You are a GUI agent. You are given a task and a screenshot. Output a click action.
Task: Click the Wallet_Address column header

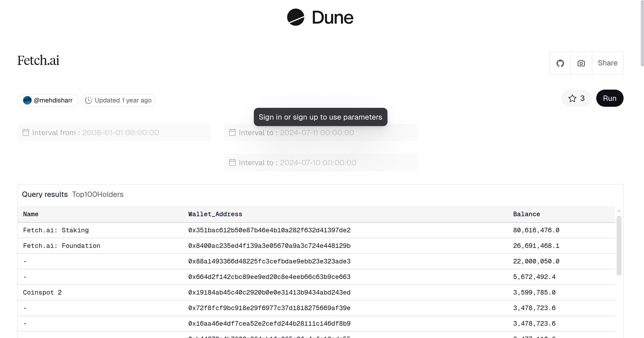tap(215, 214)
